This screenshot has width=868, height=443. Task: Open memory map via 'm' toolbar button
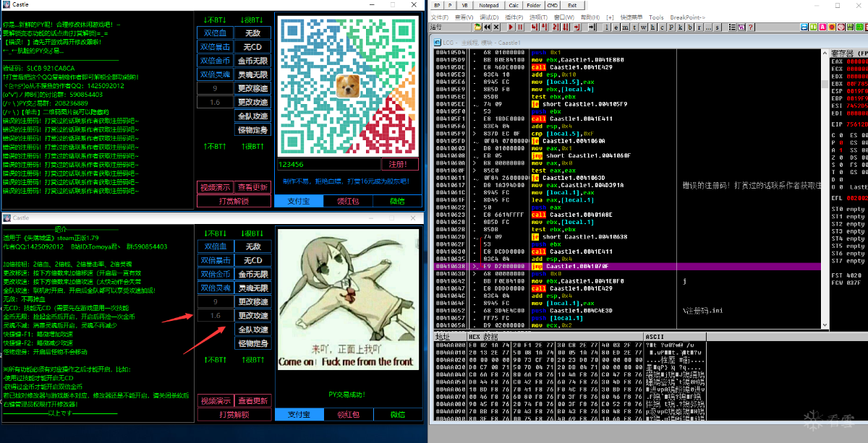[x=625, y=27]
